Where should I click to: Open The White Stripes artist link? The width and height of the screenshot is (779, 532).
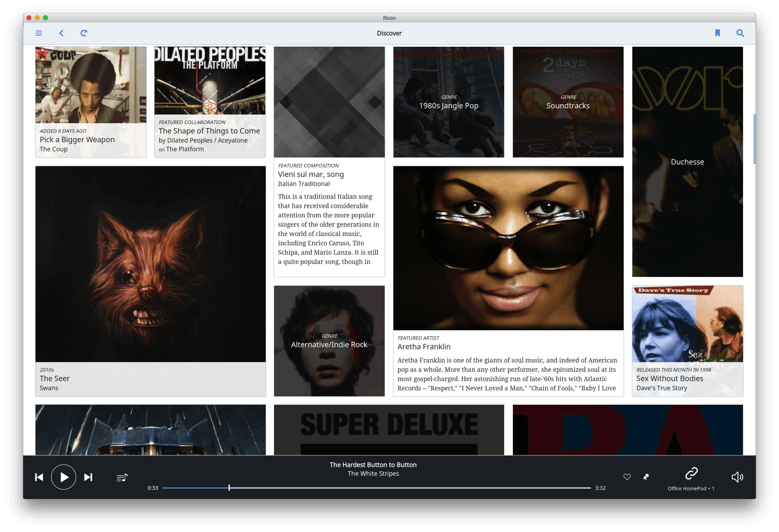point(373,474)
